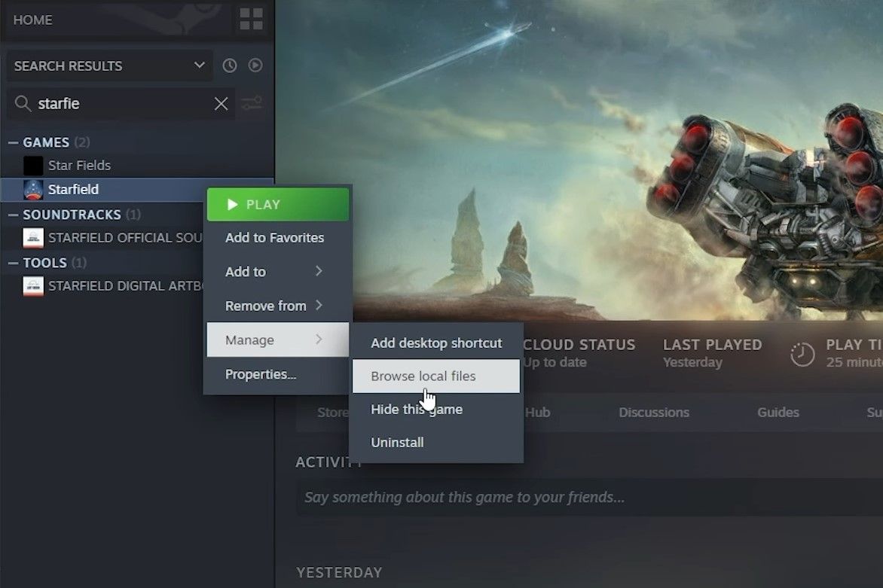Screen dimensions: 883x588
Task: Click the recent games clock icon
Action: coord(229,66)
